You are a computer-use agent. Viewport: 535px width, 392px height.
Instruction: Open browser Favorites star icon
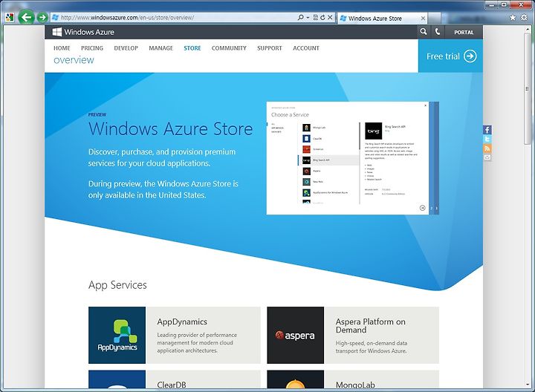tap(513, 17)
